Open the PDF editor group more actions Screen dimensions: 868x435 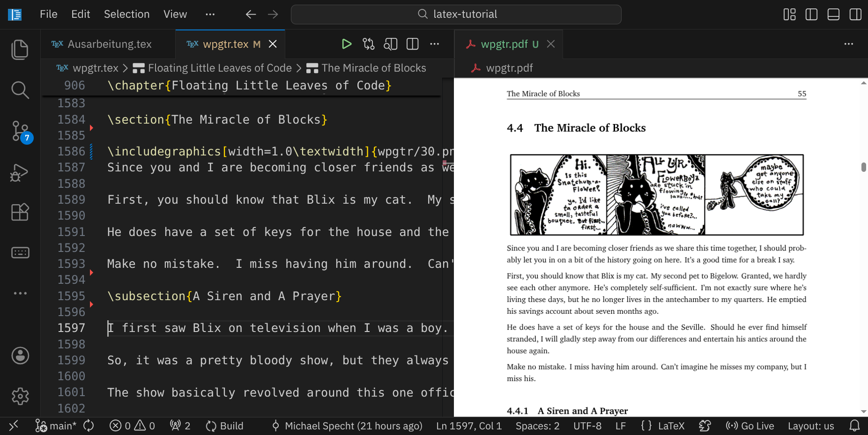click(848, 44)
